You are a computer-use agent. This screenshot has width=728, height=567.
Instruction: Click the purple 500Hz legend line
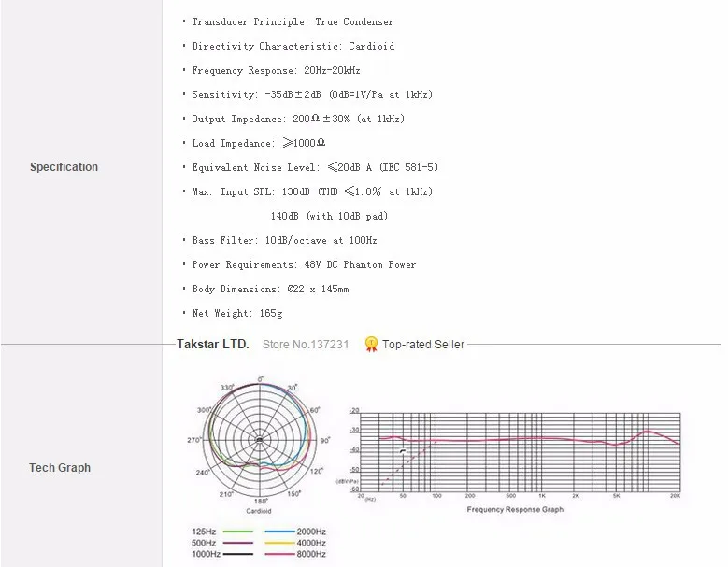tap(237, 543)
